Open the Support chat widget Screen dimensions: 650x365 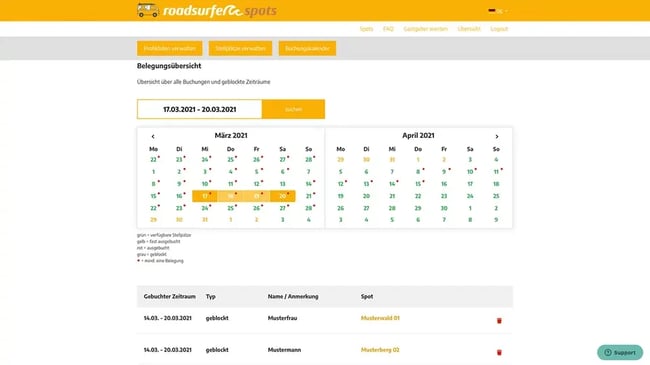click(x=620, y=353)
